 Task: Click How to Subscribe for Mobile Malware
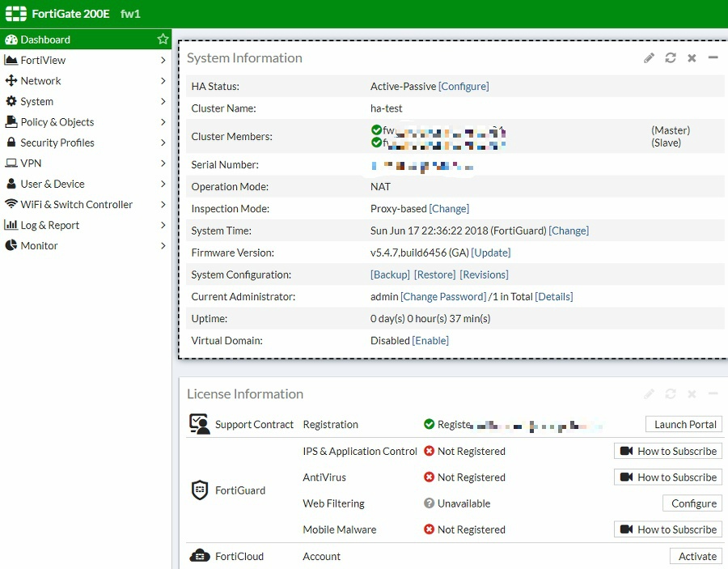pos(668,529)
